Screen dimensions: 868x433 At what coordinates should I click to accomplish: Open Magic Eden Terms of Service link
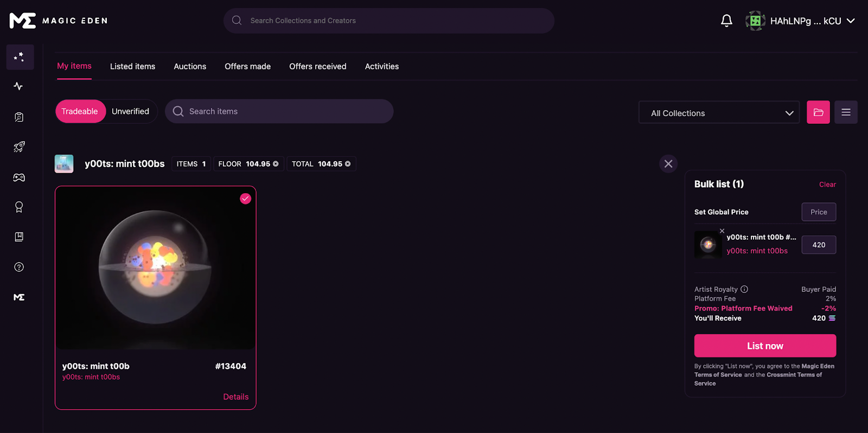point(764,371)
